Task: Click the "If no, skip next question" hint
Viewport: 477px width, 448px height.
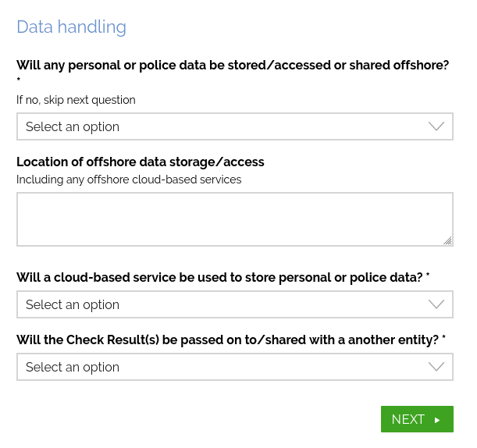Action: pyautogui.click(x=76, y=100)
